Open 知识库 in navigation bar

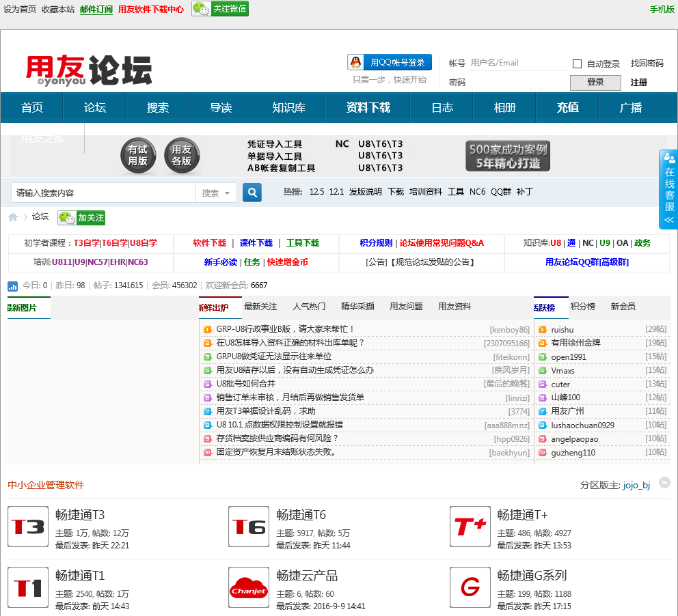288,108
